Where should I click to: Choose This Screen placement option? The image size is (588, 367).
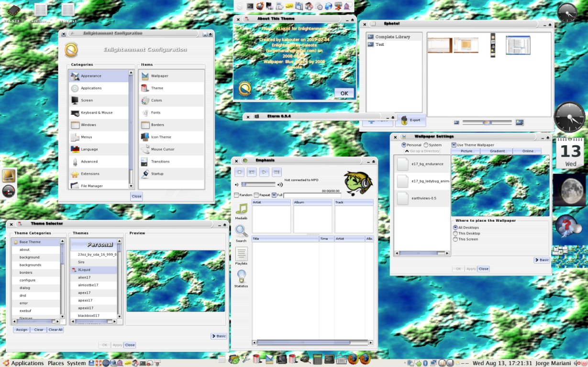tap(455, 239)
